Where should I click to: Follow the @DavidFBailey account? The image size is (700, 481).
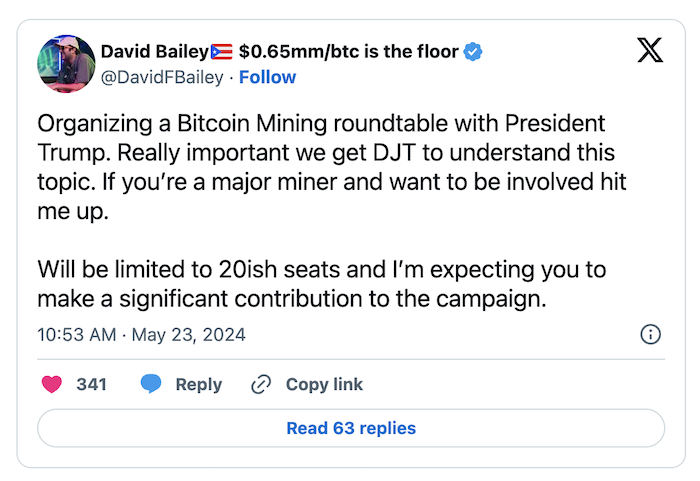268,76
